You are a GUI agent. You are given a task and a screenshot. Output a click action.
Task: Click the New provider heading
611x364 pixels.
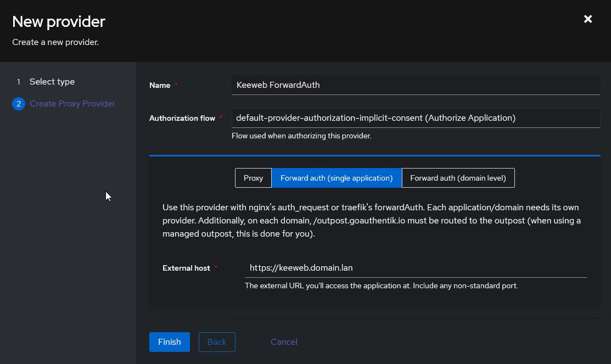click(58, 22)
